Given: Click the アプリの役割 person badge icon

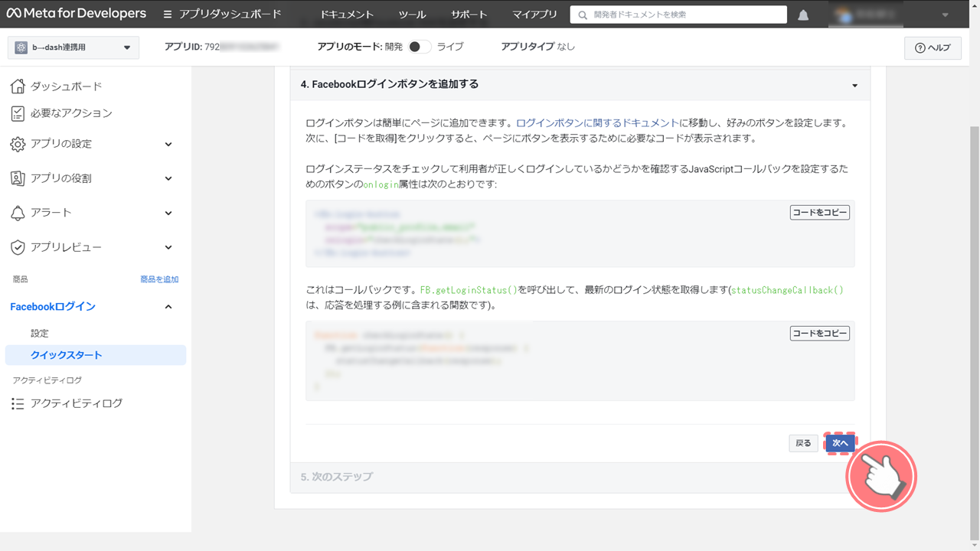Looking at the screenshot, I should 18,178.
